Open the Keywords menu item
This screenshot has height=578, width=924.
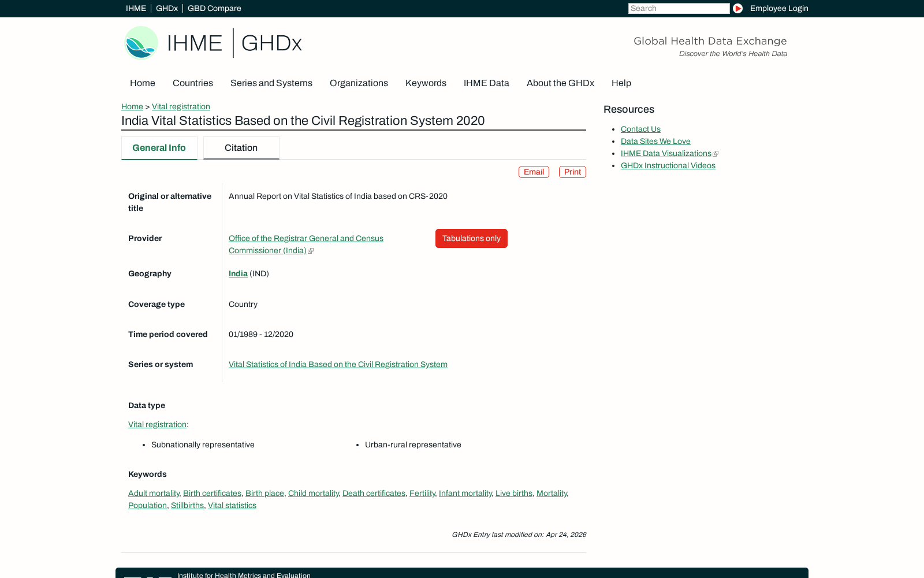click(x=426, y=83)
